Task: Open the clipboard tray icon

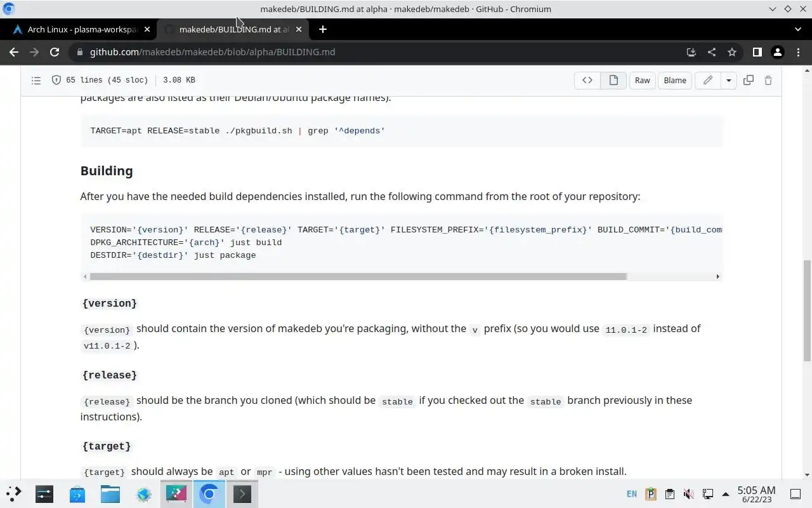Action: (669, 494)
